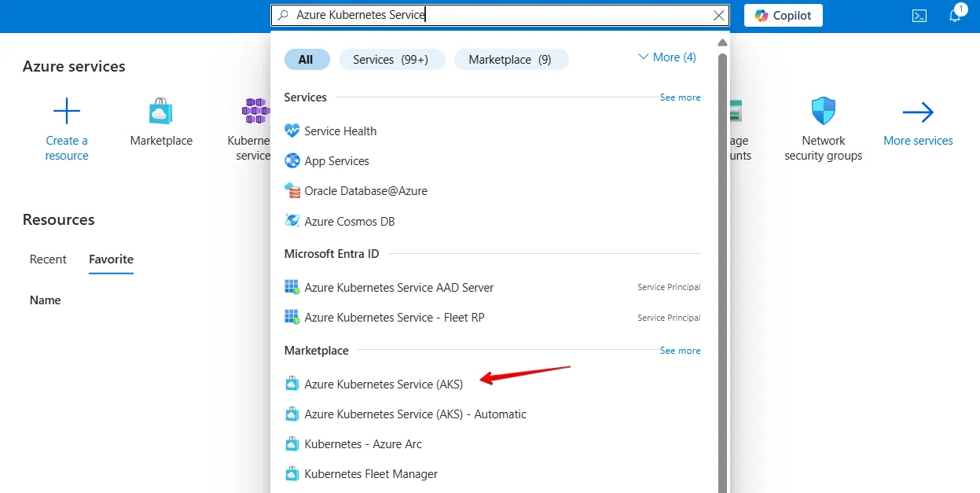Viewport: 980px width, 493px height.
Task: Open the Kubernetes services cube icon
Action: point(256,112)
